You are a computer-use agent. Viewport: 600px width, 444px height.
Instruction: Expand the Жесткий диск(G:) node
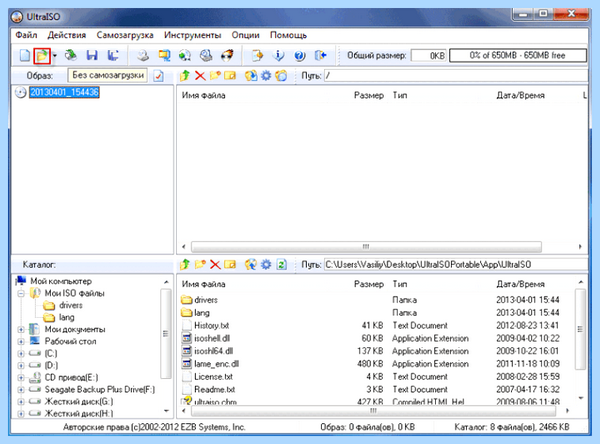21,402
